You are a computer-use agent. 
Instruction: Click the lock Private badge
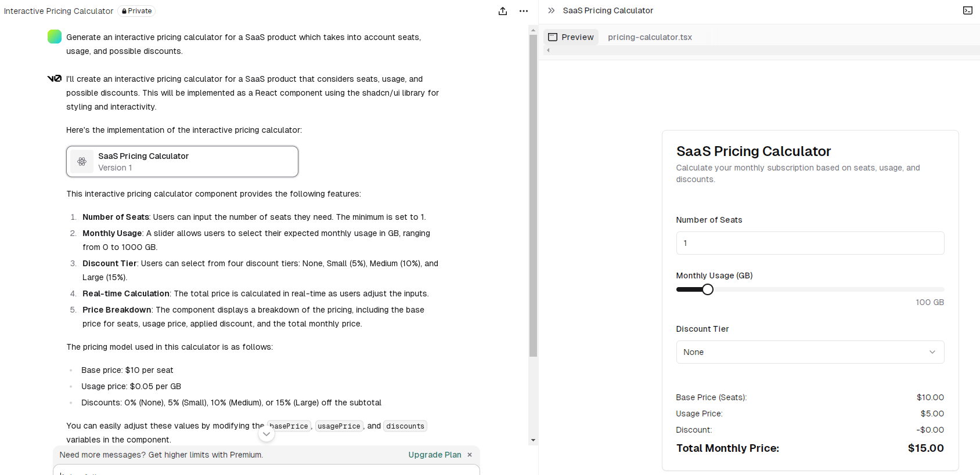pos(136,11)
